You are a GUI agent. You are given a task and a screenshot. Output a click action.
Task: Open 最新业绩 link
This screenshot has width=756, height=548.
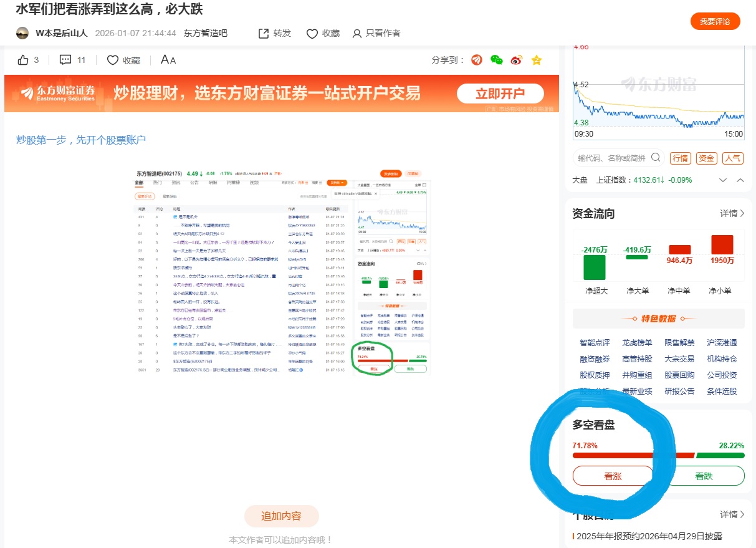[x=637, y=392]
